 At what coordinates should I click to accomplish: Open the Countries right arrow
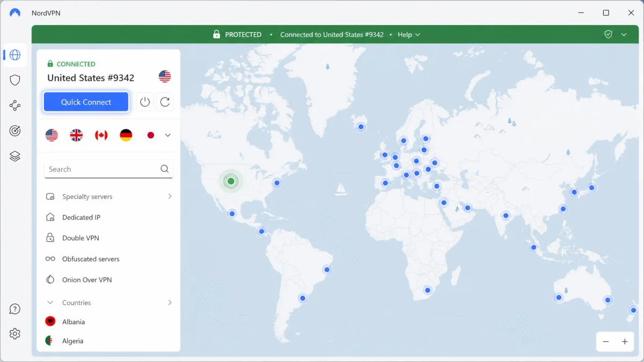(x=170, y=302)
